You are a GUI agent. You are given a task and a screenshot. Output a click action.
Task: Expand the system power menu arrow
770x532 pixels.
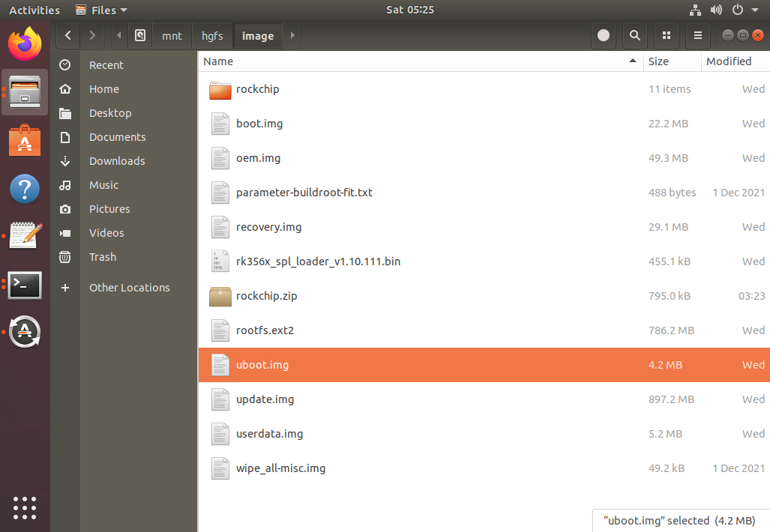pos(755,10)
